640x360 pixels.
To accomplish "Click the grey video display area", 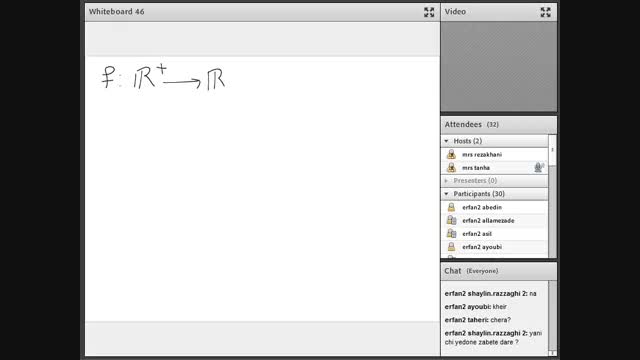I will coord(498,66).
